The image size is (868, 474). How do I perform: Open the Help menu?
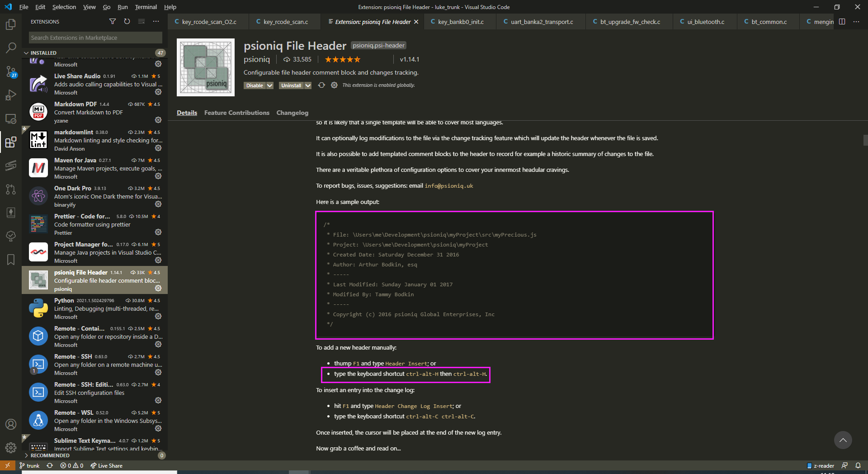(x=170, y=7)
